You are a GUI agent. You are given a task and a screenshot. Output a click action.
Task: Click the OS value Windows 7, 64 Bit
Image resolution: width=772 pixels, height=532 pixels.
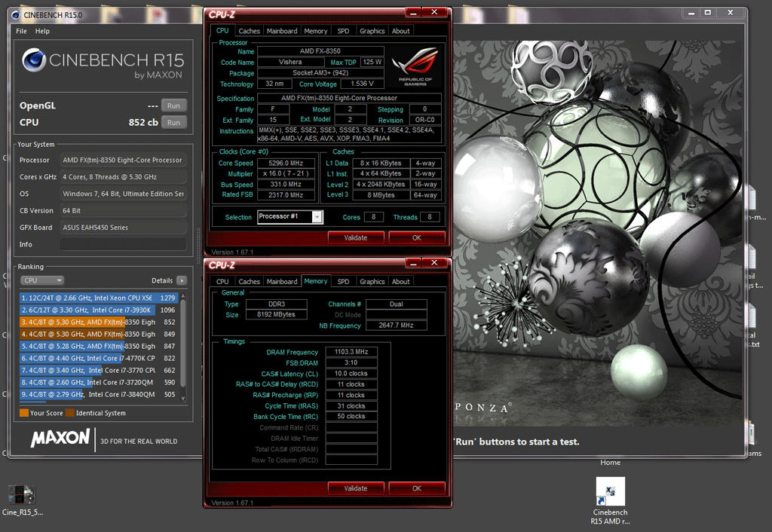[x=123, y=194]
